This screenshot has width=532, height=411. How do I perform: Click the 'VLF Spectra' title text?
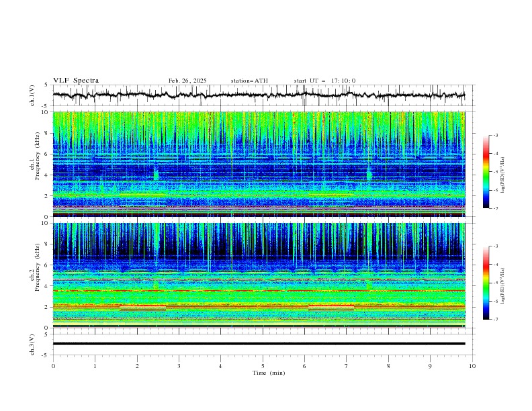[76, 81]
